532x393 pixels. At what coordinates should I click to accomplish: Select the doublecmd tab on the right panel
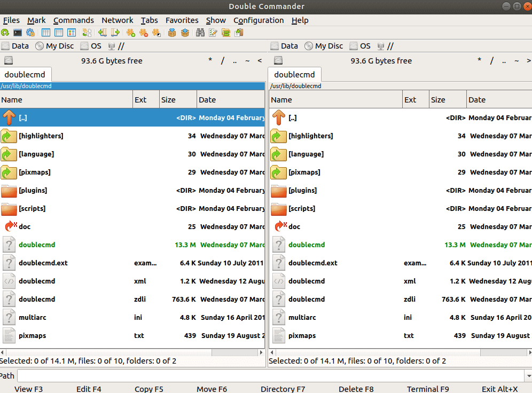(294, 74)
